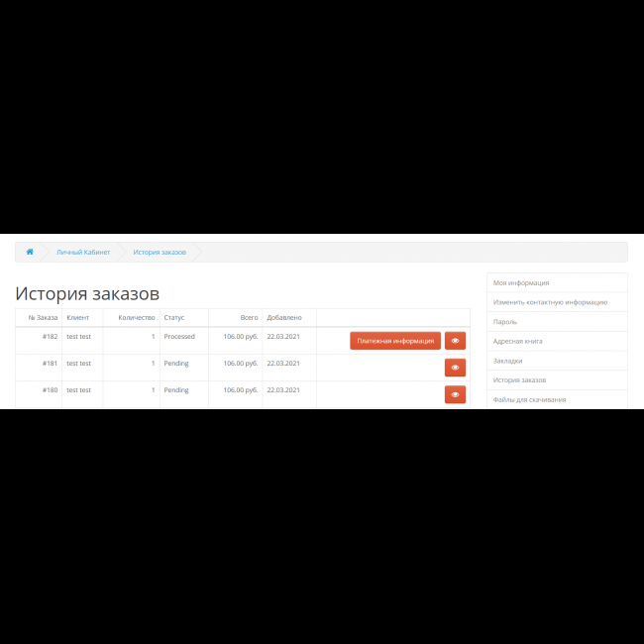Click the История заказов page heading
The image size is (644, 644).
coord(87,293)
